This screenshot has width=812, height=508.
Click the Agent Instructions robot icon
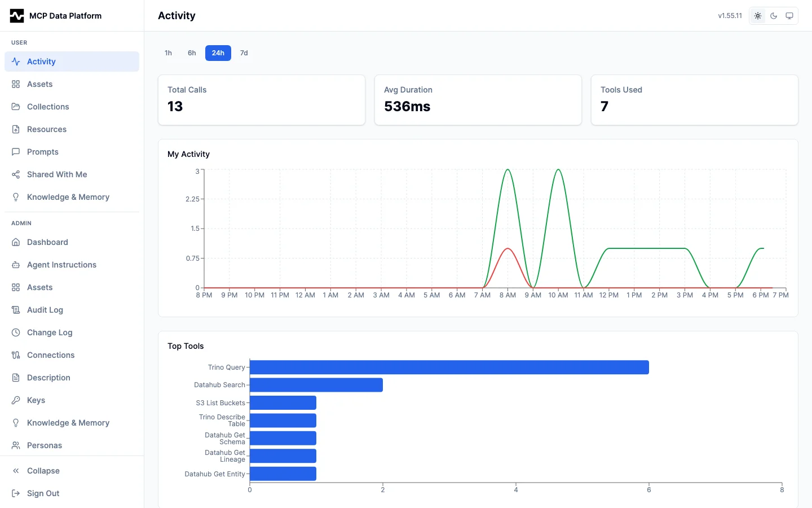click(16, 265)
